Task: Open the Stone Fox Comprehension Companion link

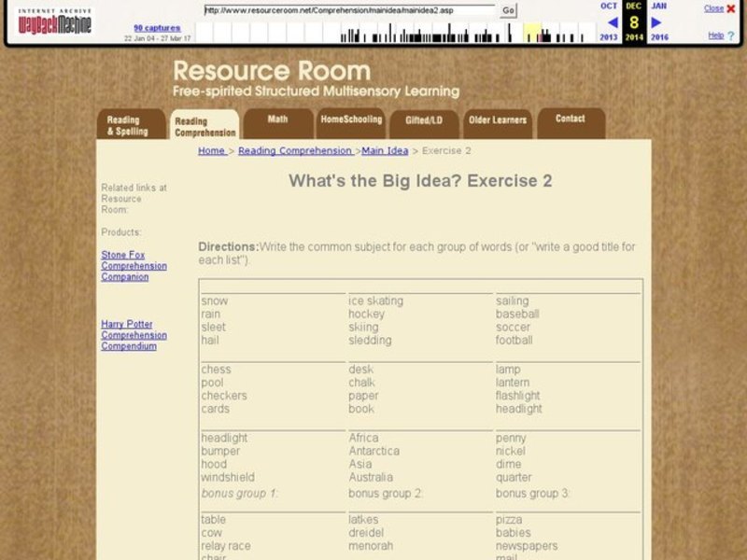Action: (x=132, y=265)
